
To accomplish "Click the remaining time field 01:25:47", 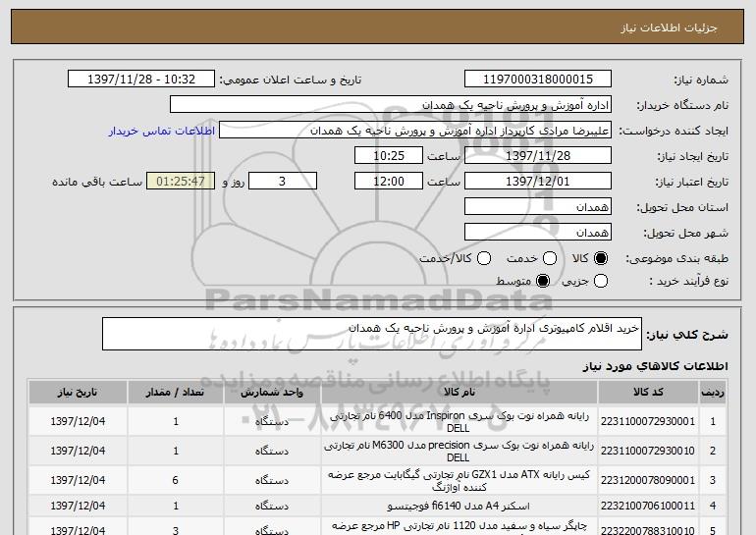I will [x=181, y=182].
